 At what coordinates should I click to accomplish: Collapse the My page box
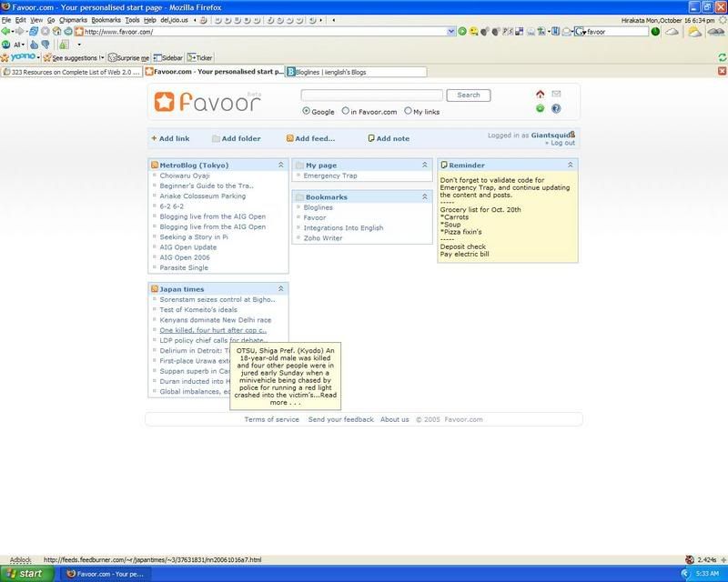point(424,165)
